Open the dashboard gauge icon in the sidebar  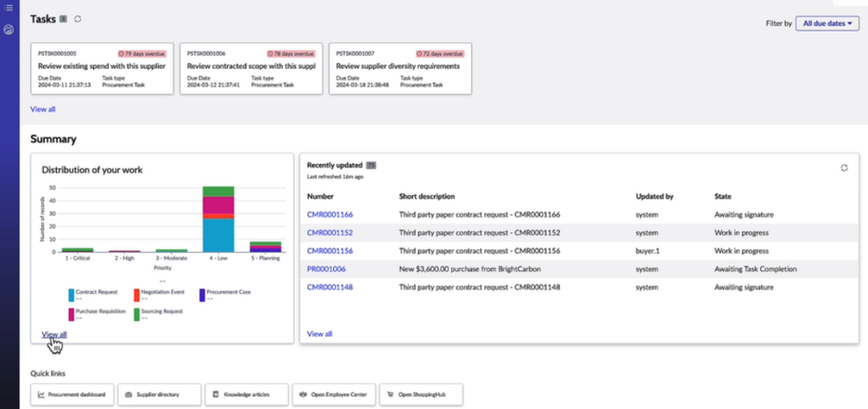[8, 30]
